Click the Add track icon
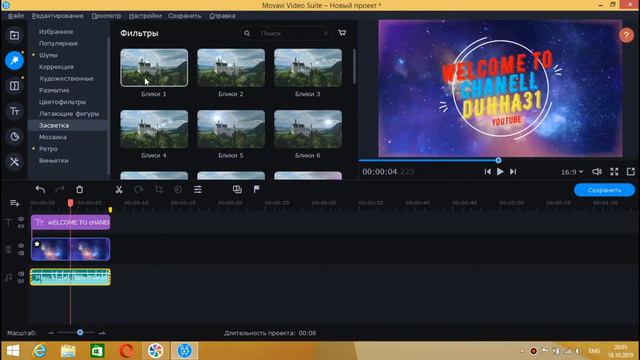Viewport: 640px width, 360px height. coord(14,203)
